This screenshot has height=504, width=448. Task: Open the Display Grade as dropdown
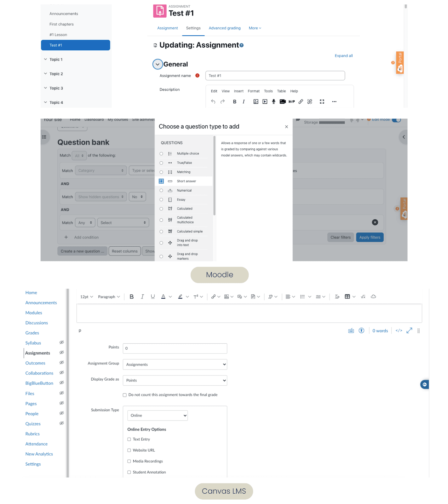tap(175, 381)
